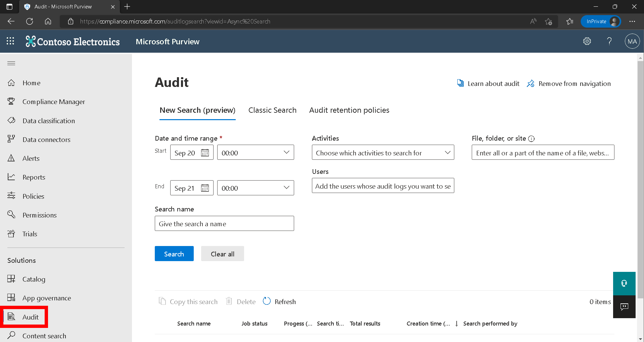Click the Audit document icon in sidebar

click(11, 316)
